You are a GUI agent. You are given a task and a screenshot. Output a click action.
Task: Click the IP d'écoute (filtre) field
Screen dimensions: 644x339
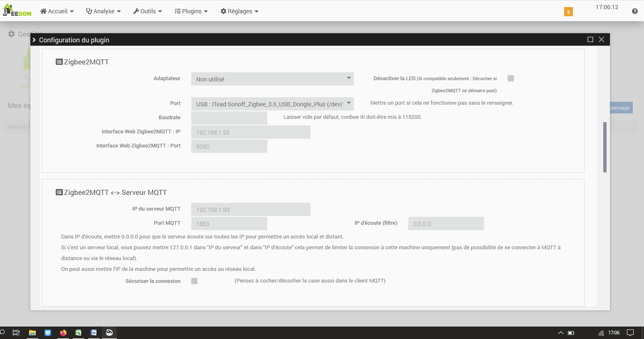pos(446,224)
